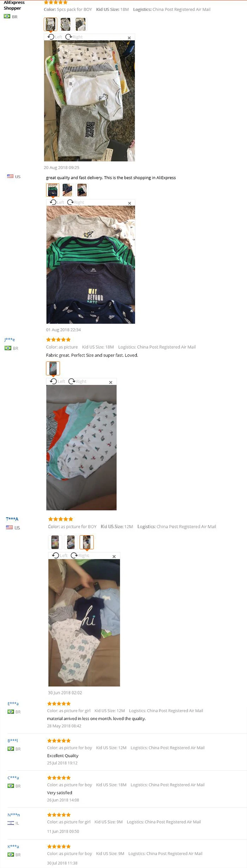Open first thumbnail in T***A's review
The image size is (247, 868).
pos(55,542)
